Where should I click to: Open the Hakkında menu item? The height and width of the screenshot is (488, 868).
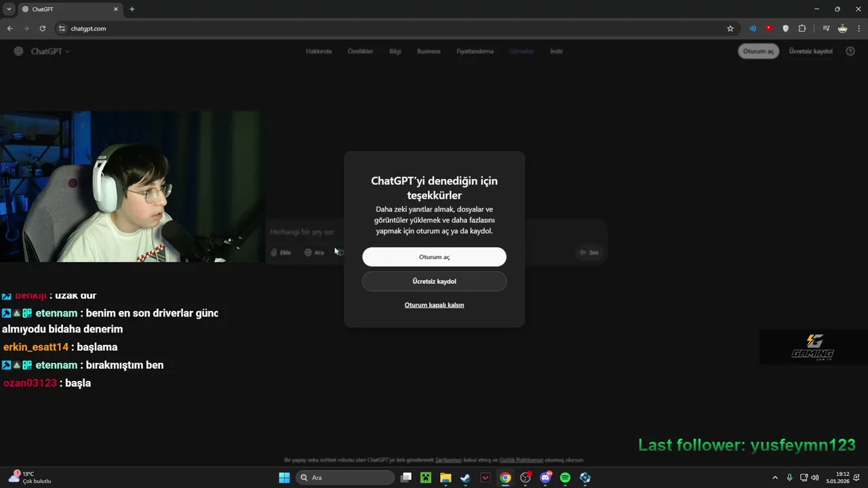coord(319,52)
